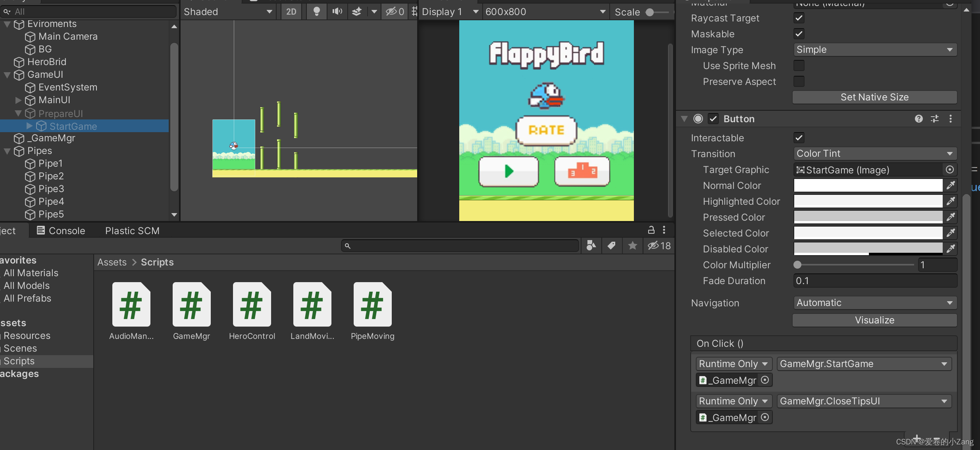Expand MainUI in hierarchy
The image size is (980, 450).
coord(18,100)
